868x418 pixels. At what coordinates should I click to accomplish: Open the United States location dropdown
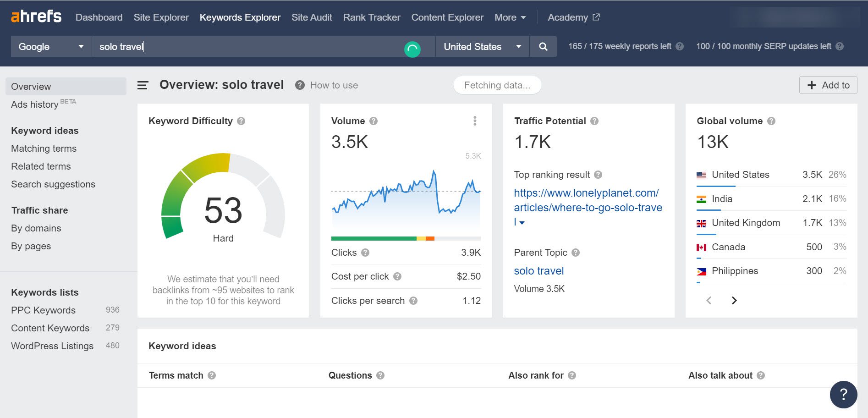pos(482,46)
